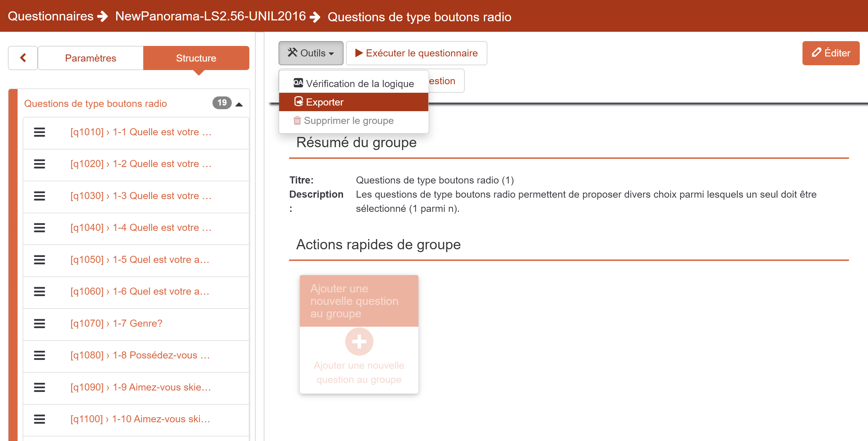
Task: Click the drag handle for question q1030
Action: point(39,196)
